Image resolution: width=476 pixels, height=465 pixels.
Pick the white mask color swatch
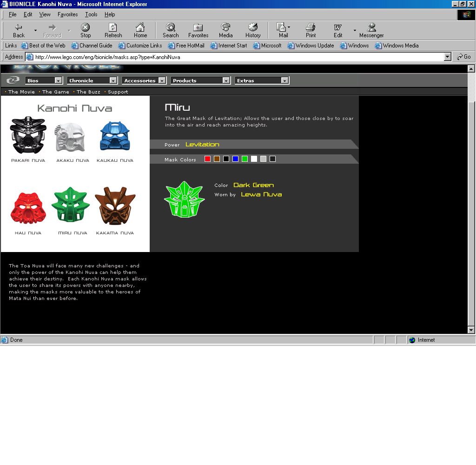pos(254,159)
